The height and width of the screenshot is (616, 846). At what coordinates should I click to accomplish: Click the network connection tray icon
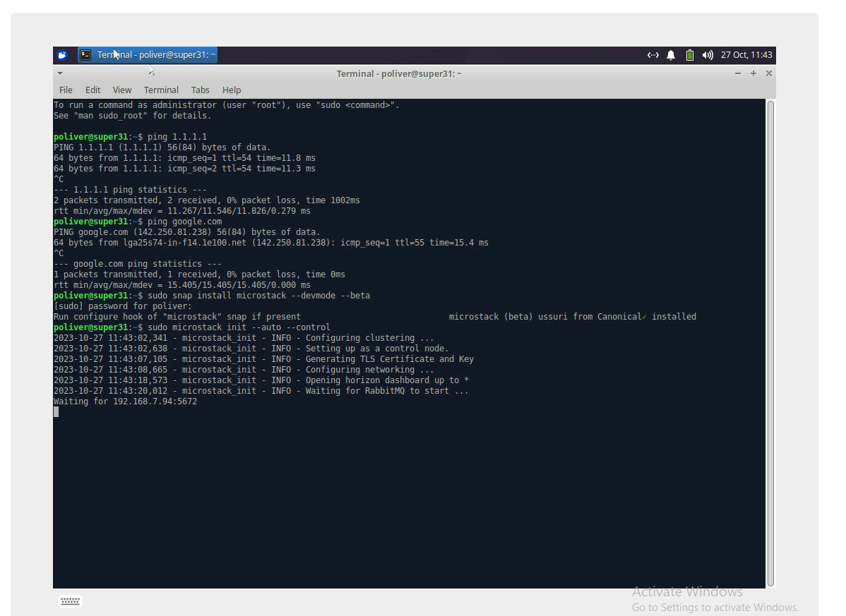tap(653, 55)
